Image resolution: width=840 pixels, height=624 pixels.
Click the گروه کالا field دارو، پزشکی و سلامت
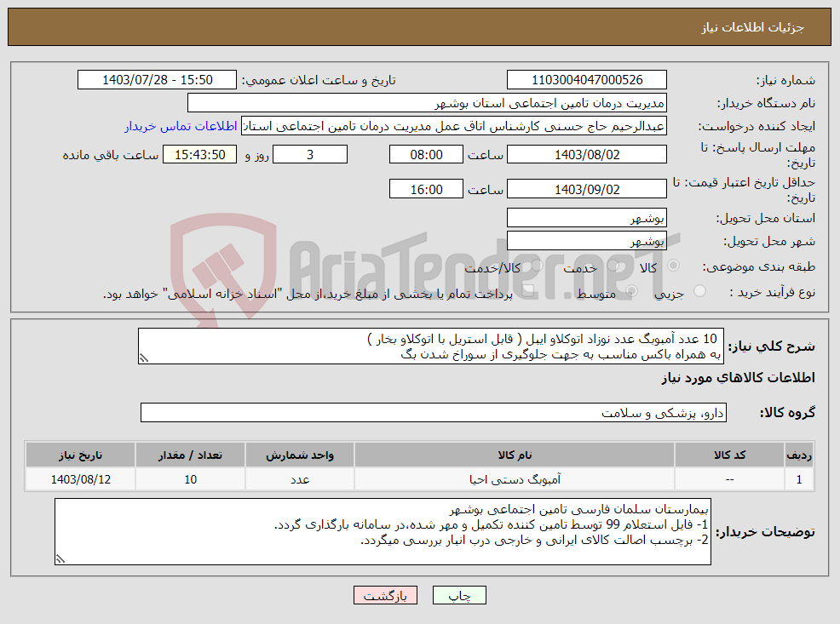point(434,413)
